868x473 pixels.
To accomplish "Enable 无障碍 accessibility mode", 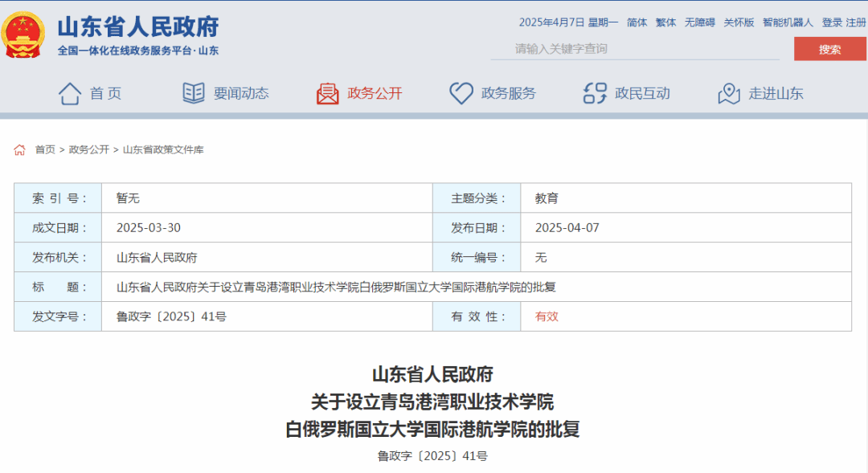I will pyautogui.click(x=699, y=22).
